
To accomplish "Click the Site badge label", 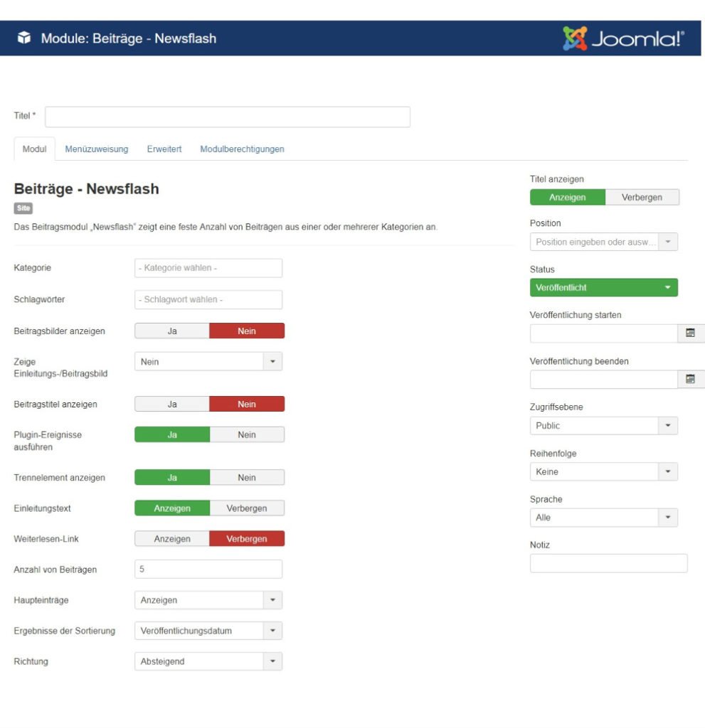I will [x=23, y=208].
